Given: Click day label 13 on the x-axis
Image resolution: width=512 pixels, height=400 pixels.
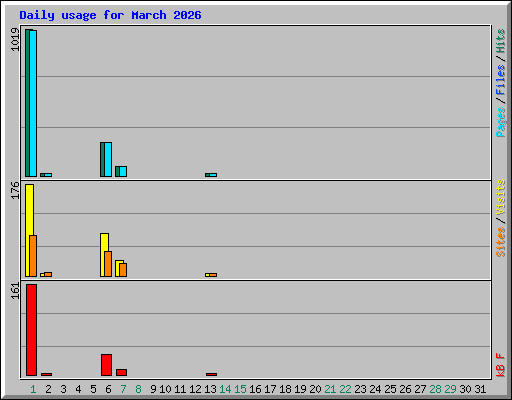Looking at the screenshot, I should 210,389.
